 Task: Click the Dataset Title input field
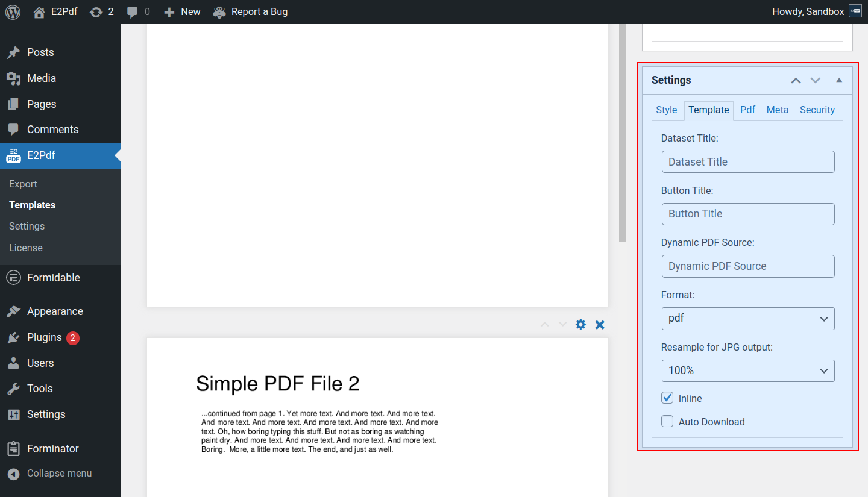(747, 161)
